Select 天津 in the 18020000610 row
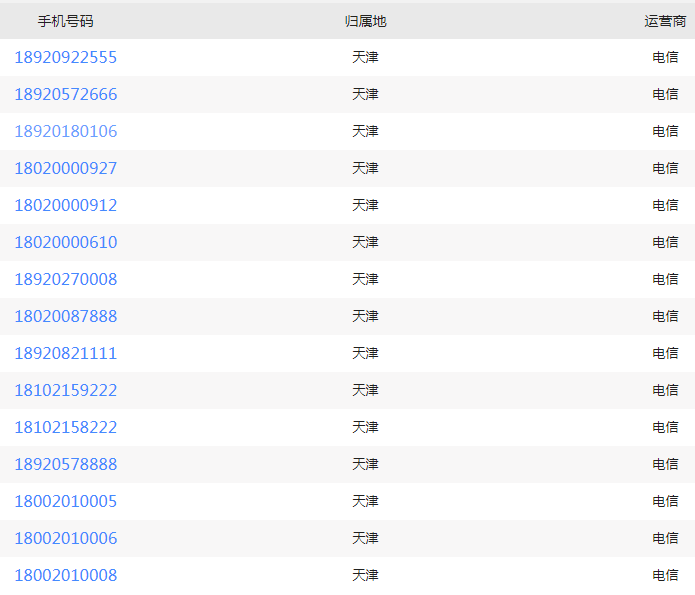Image resolution: width=695 pixels, height=595 pixels. tap(366, 243)
